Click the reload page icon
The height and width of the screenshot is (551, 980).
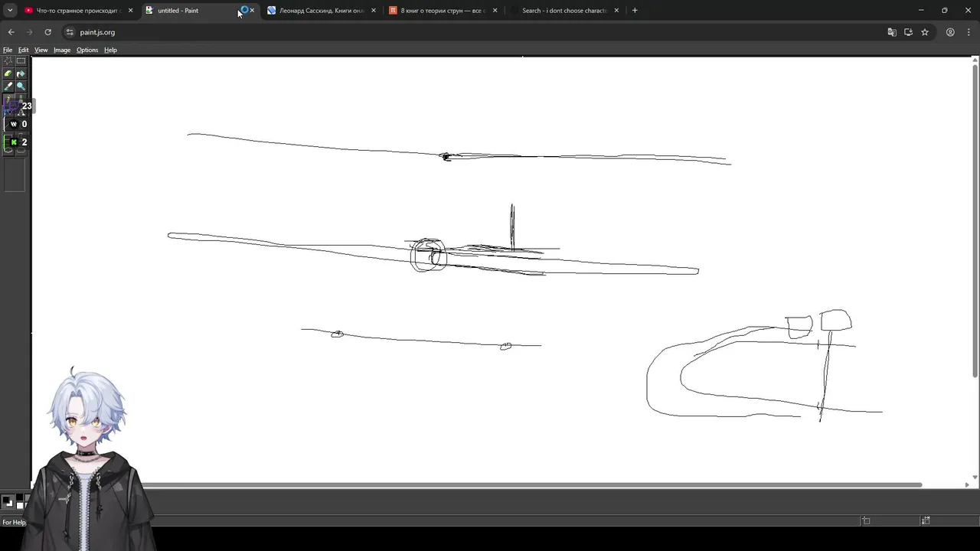click(47, 32)
